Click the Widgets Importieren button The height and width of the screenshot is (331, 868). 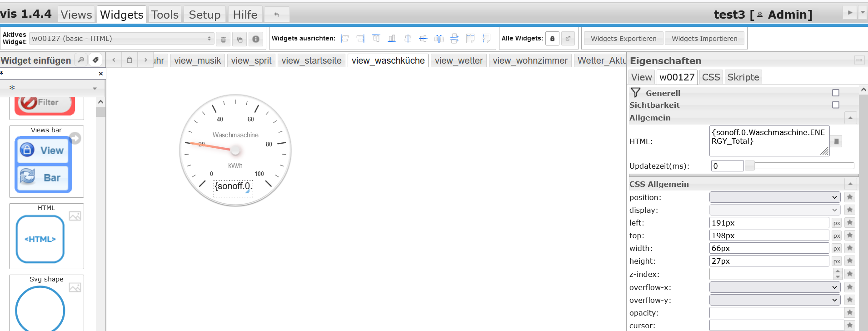coord(704,39)
